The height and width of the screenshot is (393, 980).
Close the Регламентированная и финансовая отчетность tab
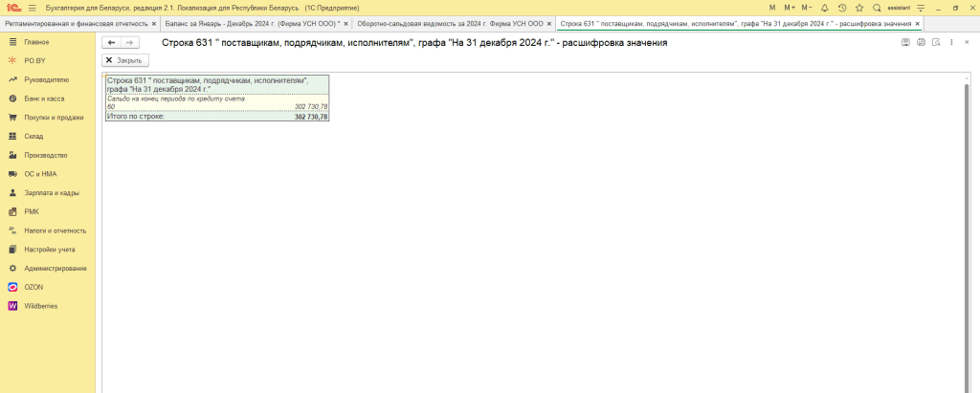(x=154, y=24)
